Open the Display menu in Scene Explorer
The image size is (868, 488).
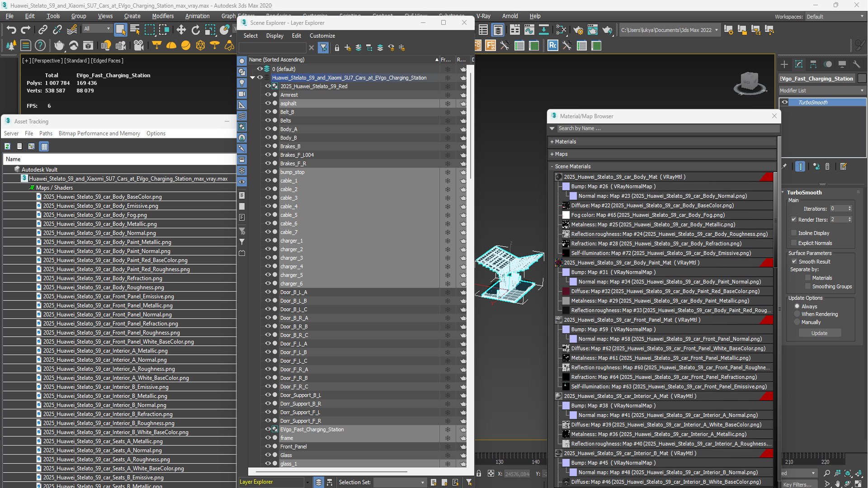coord(275,36)
